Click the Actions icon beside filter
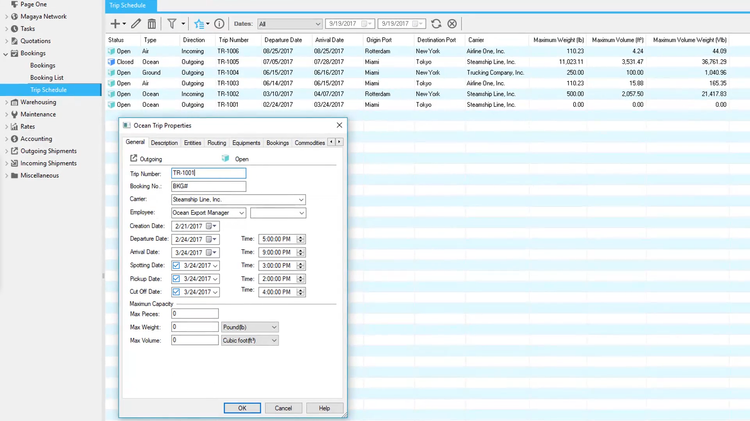Viewport: 750px width, 421px height. 199,24
